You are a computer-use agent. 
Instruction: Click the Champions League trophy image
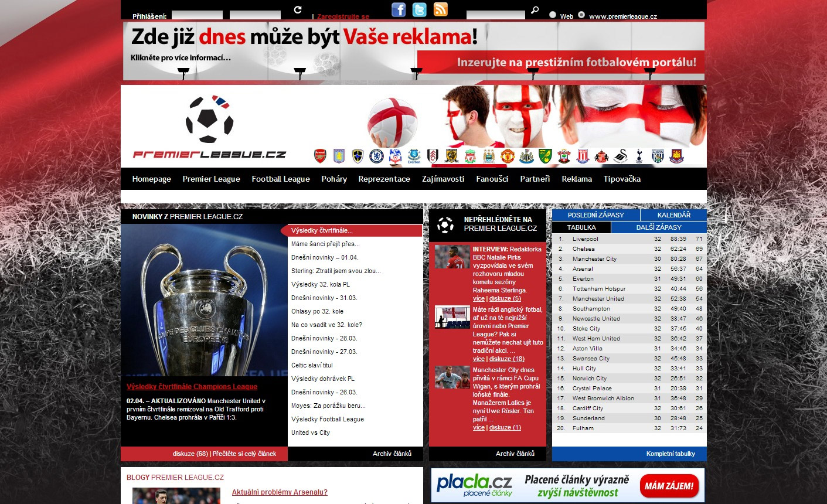click(204, 300)
